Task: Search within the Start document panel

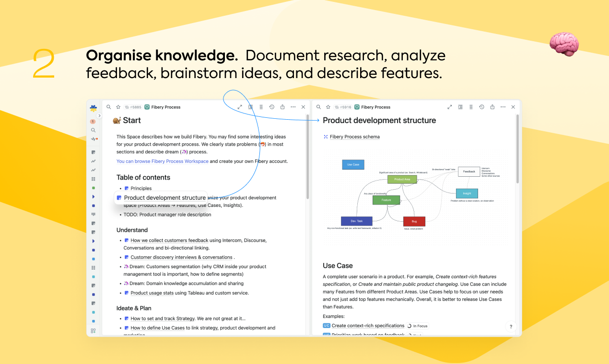Action: [x=109, y=107]
